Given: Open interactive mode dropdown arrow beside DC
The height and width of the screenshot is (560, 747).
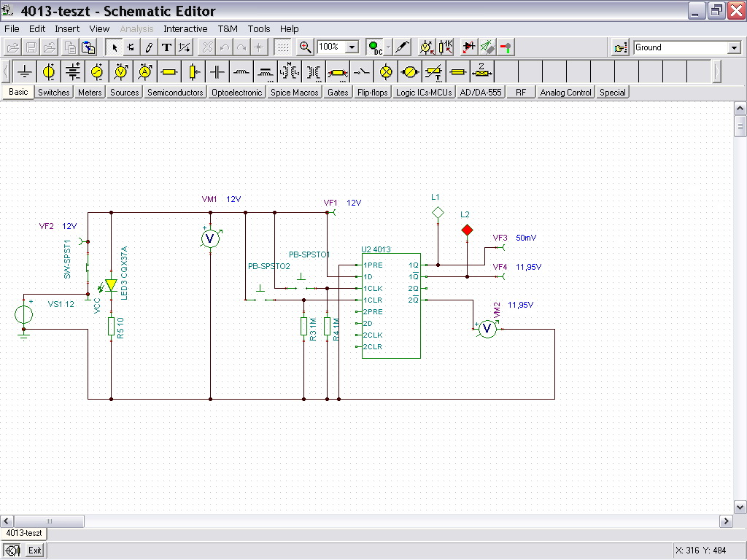Looking at the screenshot, I should [x=388, y=47].
